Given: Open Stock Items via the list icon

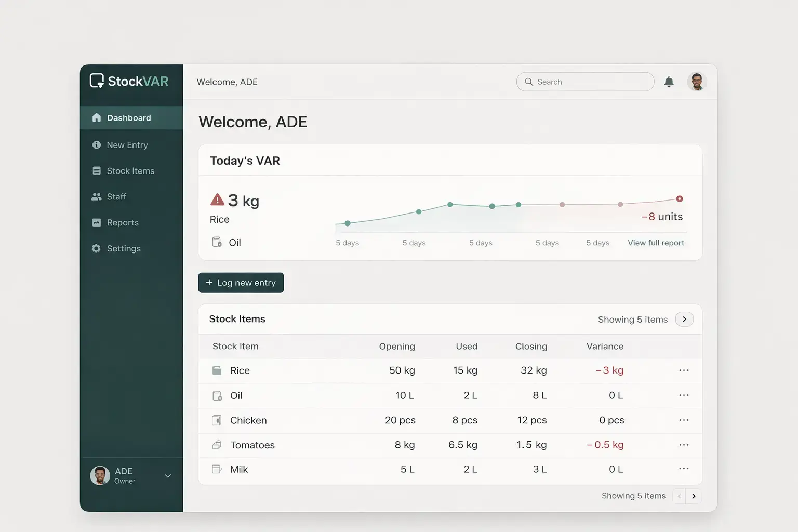Looking at the screenshot, I should (97, 170).
